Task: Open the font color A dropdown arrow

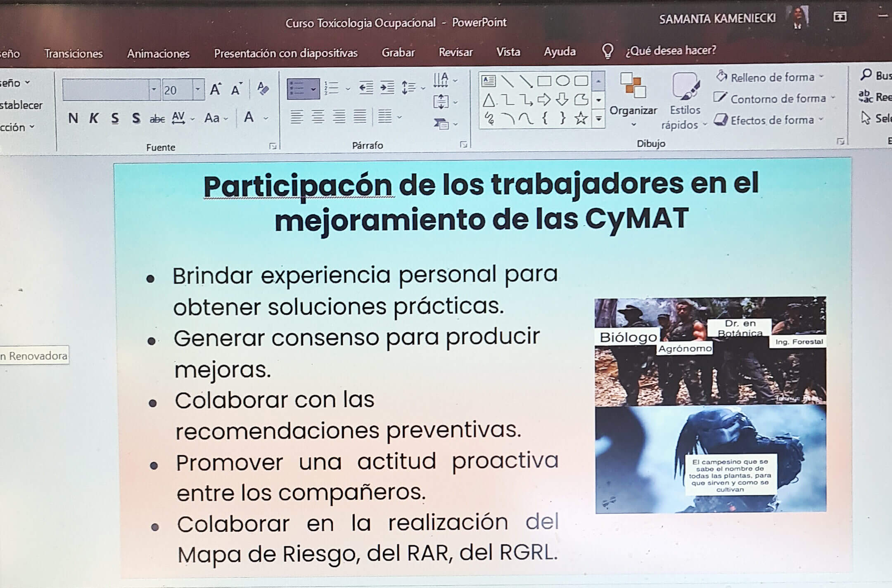Action: (266, 118)
